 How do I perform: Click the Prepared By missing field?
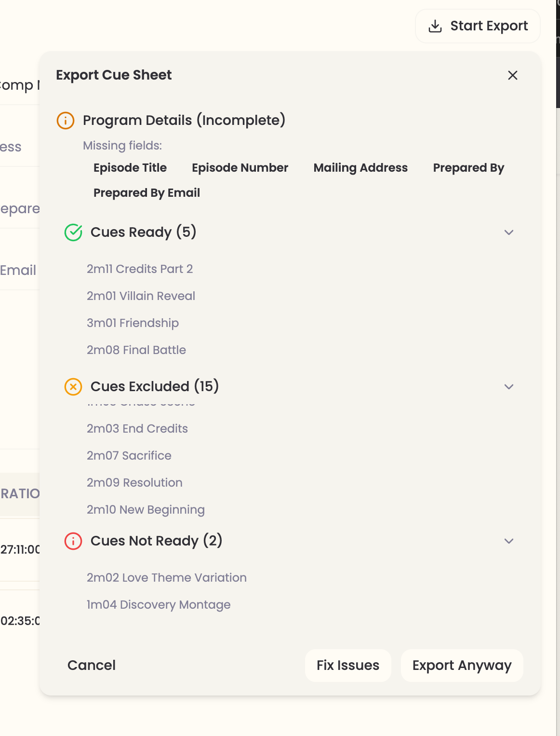[x=468, y=168]
